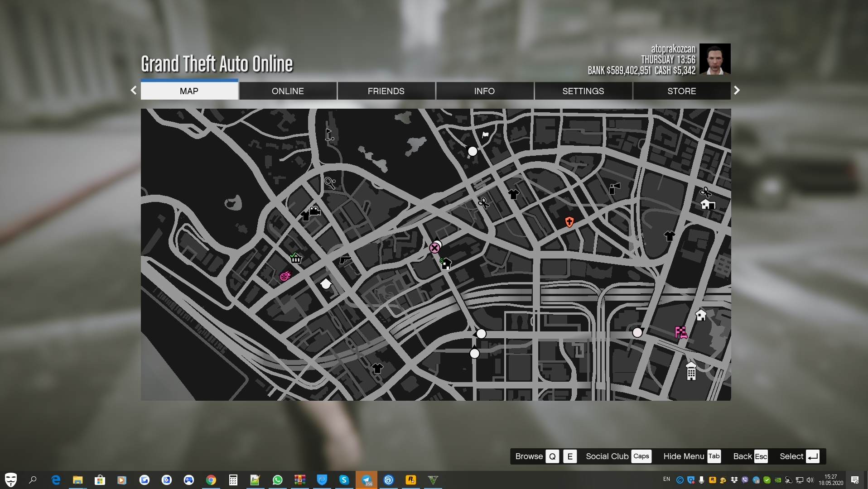This screenshot has height=489, width=868.
Task: Click the EN language indicator
Action: point(666,479)
